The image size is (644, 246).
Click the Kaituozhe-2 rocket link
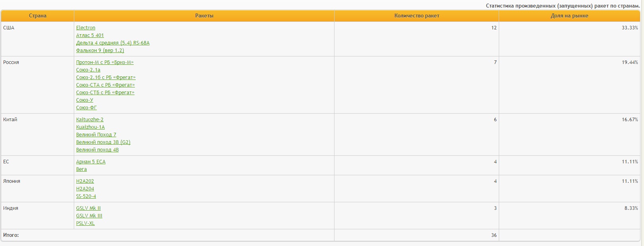click(x=90, y=120)
